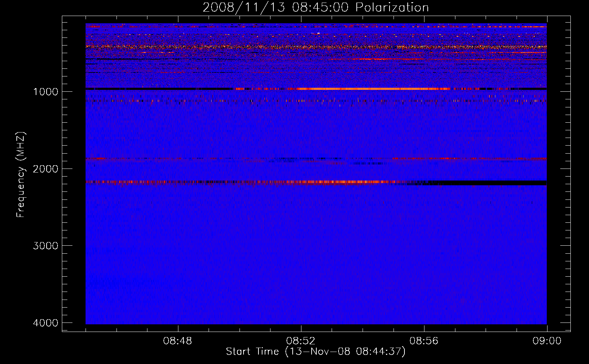Click the 08:56 time tick label
The image size is (589, 364).
pos(424,341)
